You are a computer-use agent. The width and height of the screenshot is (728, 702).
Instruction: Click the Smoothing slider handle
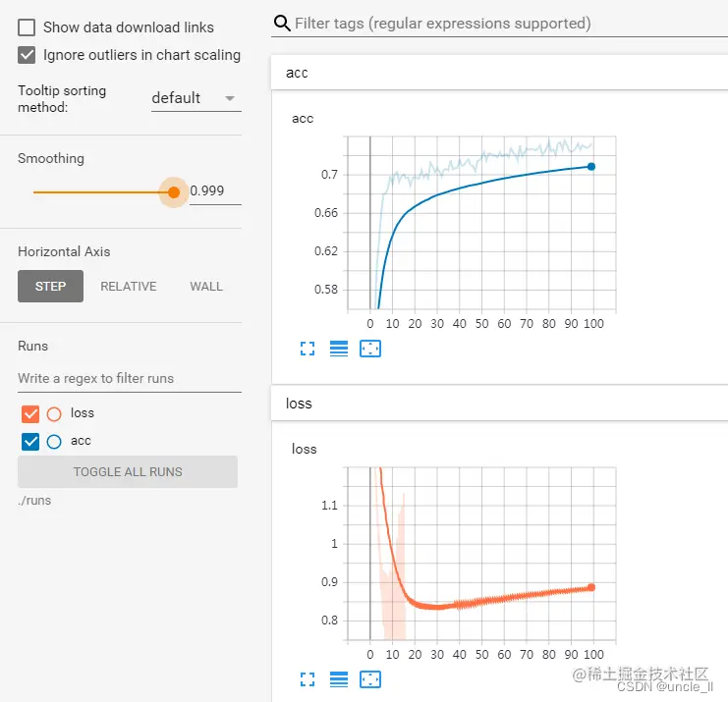[x=174, y=192]
